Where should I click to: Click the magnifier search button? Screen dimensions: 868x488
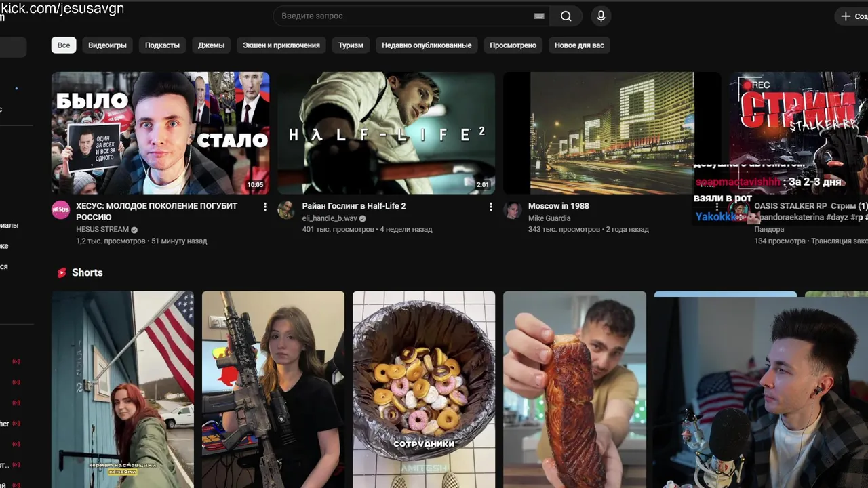566,16
